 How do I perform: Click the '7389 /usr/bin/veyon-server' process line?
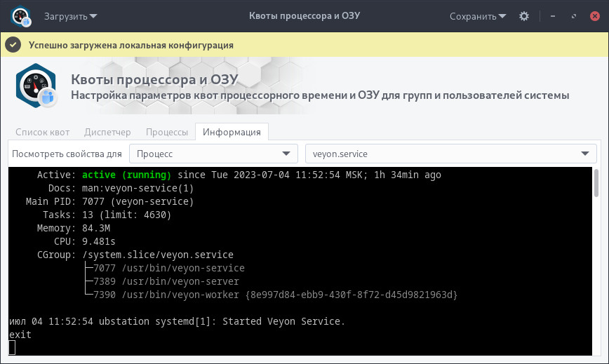166,281
